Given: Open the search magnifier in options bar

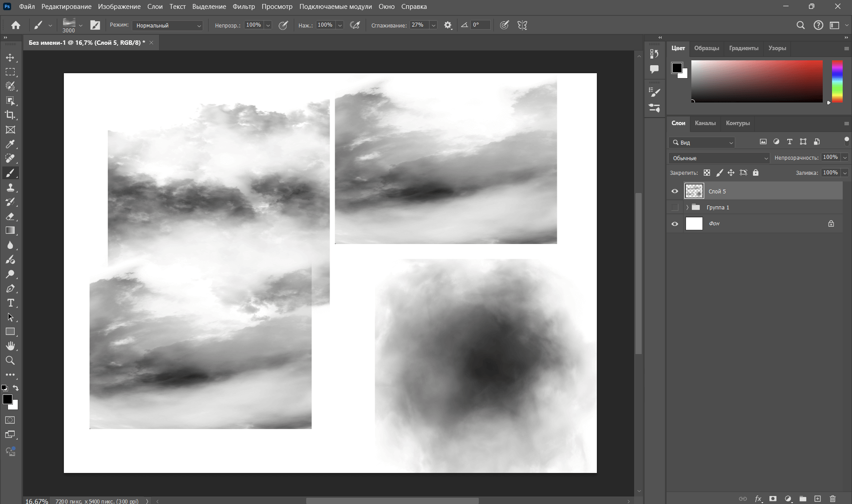Looking at the screenshot, I should point(801,25).
